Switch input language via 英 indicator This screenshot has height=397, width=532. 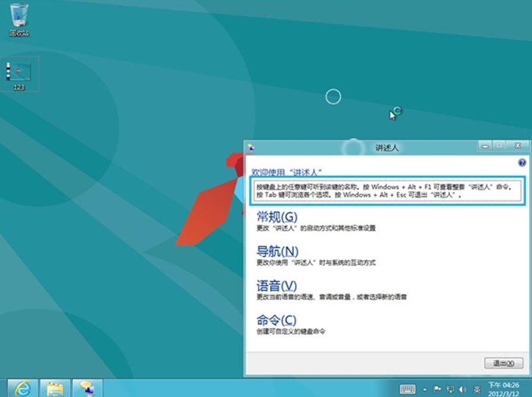tap(477, 389)
